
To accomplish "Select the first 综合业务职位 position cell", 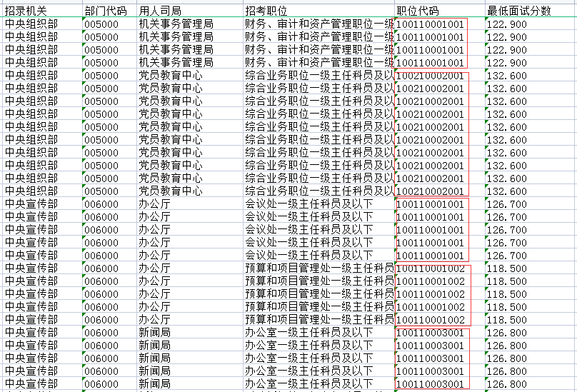I will (x=318, y=76).
